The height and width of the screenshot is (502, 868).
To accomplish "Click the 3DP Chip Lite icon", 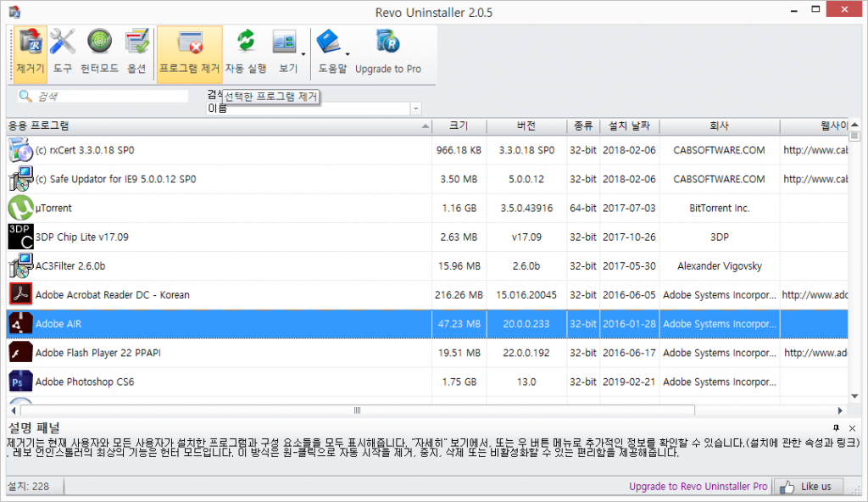I will click(20, 237).
